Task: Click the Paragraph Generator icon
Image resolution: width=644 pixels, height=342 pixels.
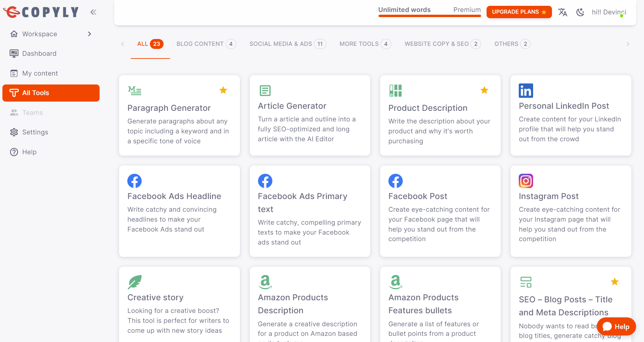Action: pyautogui.click(x=134, y=91)
